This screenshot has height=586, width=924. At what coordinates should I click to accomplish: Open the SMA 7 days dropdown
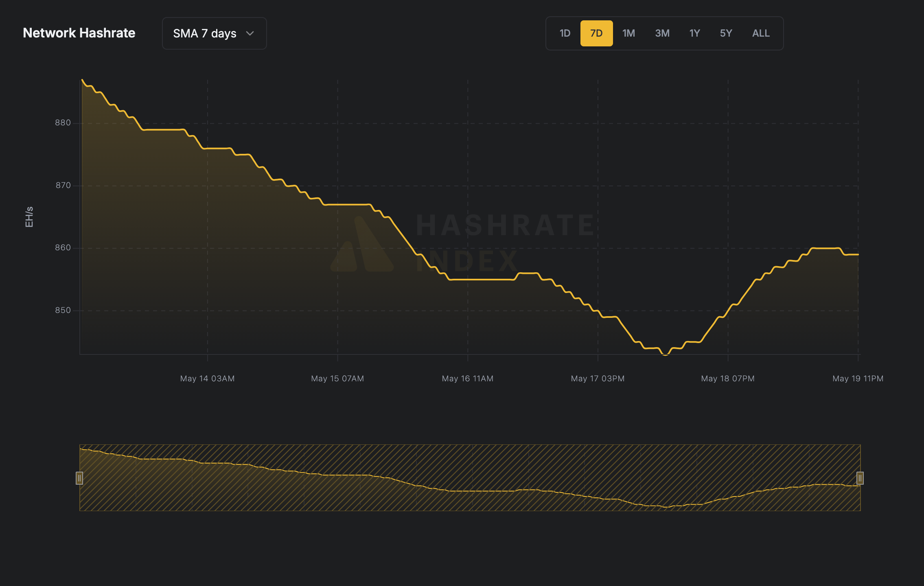(214, 33)
